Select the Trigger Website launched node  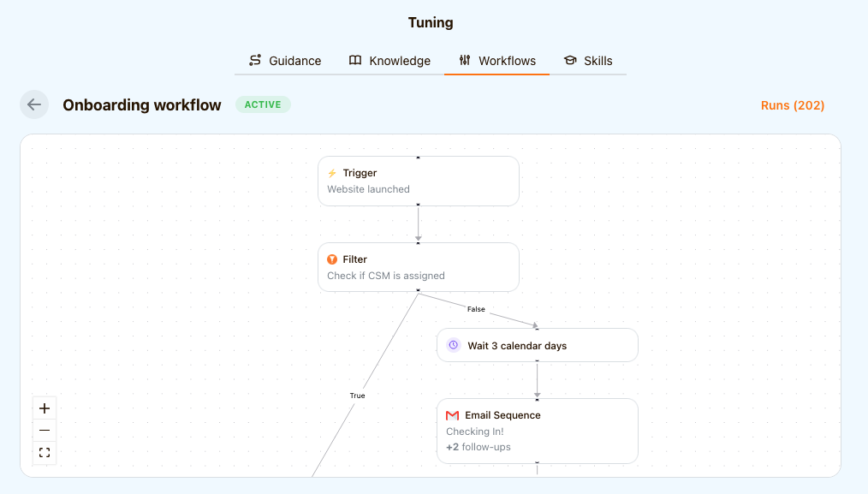point(418,181)
